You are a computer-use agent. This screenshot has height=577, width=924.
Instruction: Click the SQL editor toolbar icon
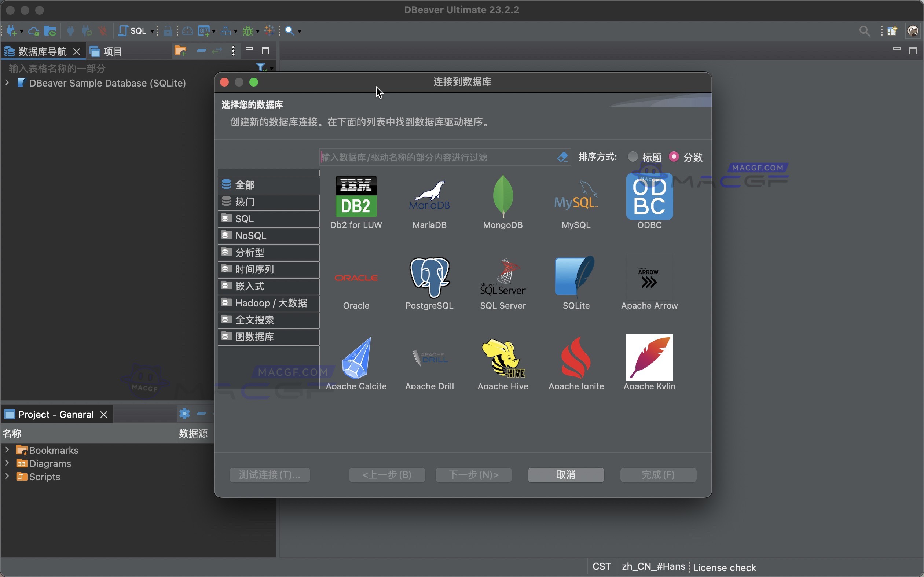click(123, 30)
